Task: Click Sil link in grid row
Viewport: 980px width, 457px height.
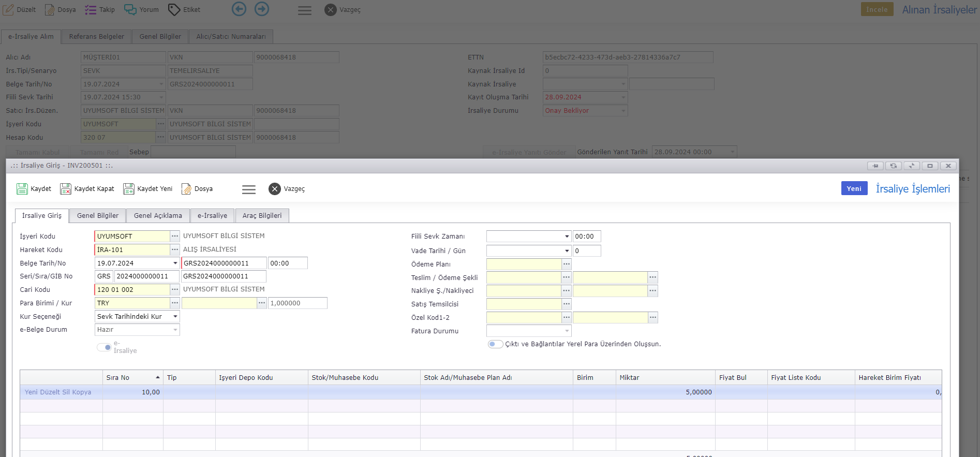Action: tap(66, 392)
